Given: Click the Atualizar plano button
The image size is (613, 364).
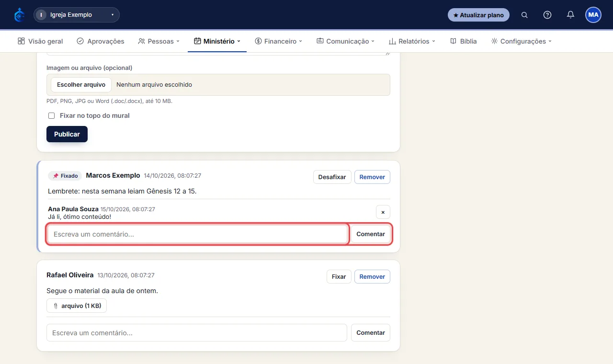Looking at the screenshot, I should pyautogui.click(x=478, y=15).
